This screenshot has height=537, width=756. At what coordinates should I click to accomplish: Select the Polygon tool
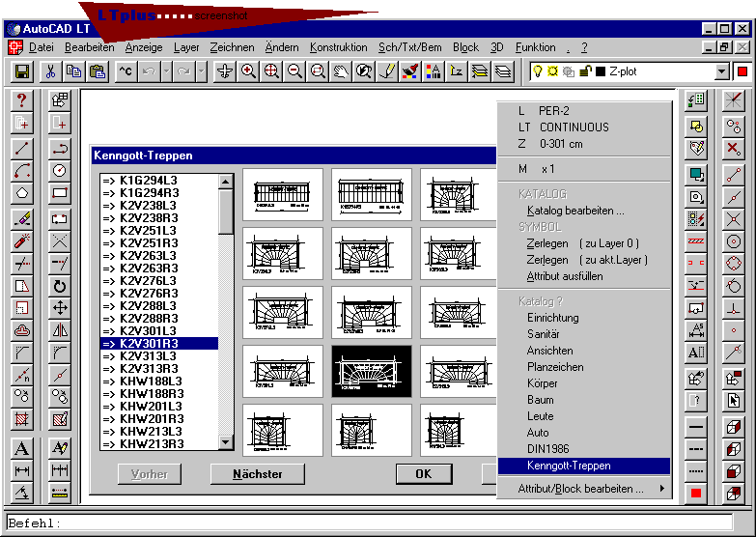[21, 193]
